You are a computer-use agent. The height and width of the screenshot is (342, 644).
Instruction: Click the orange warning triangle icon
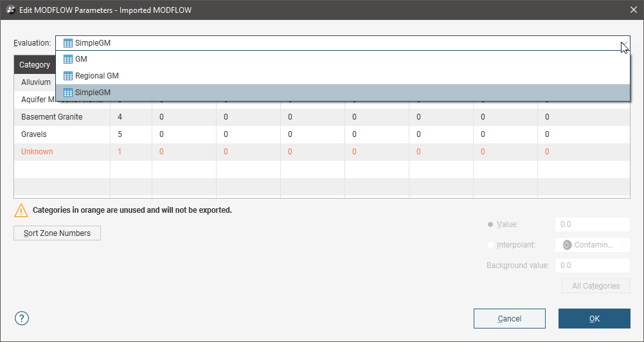point(22,210)
